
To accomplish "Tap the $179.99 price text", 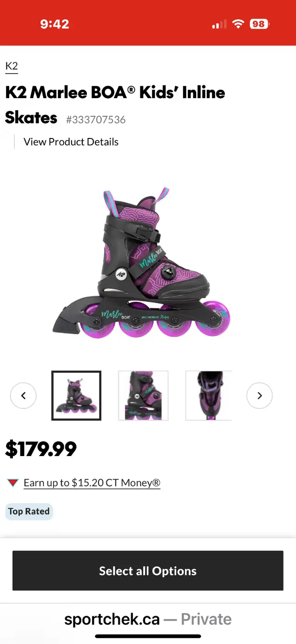I will point(41,449).
